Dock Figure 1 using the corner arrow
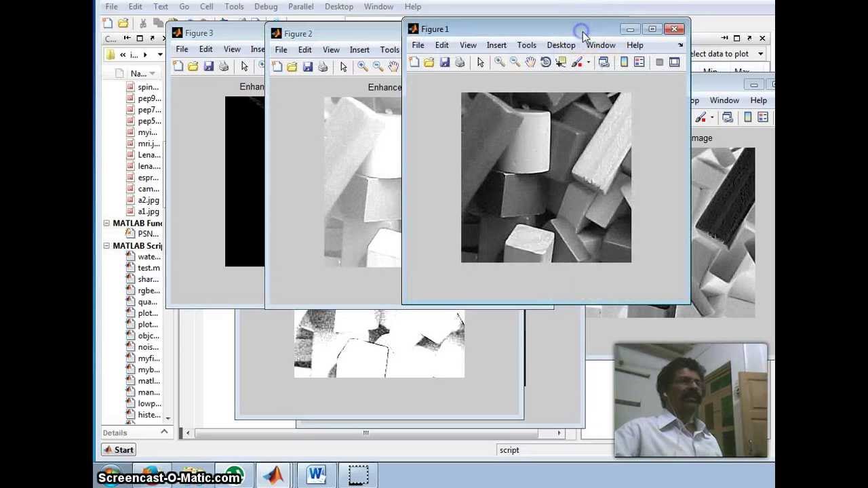868x488 pixels. coord(680,45)
